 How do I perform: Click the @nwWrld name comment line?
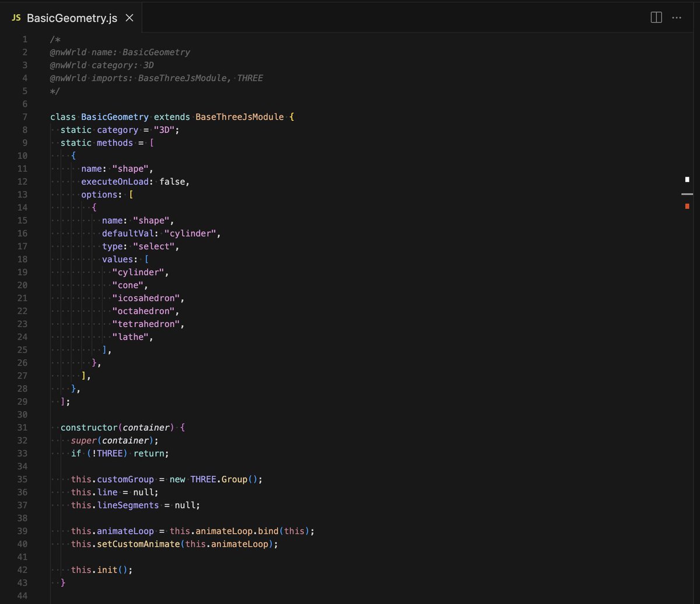(120, 52)
